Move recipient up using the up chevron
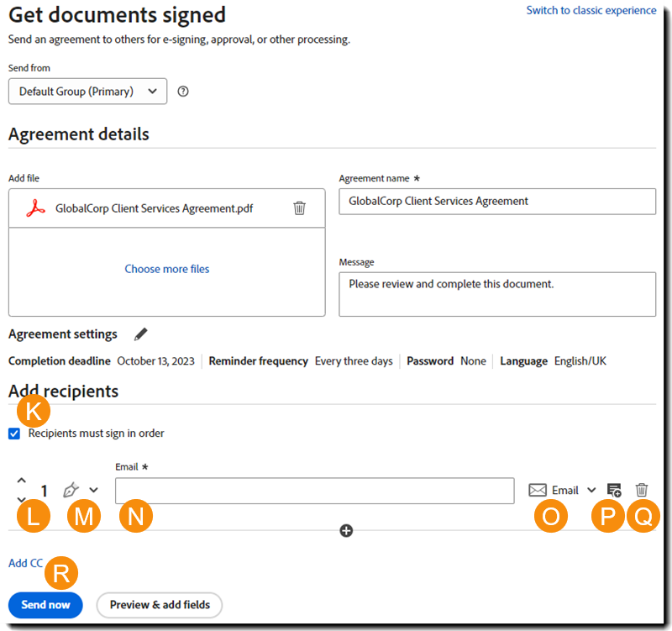The height and width of the screenshot is (631, 672). (21, 480)
